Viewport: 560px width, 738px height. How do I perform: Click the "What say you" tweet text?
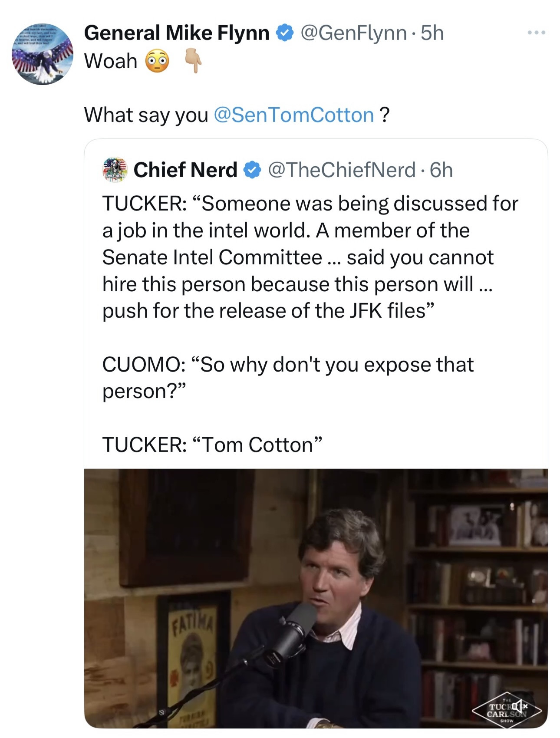tap(146, 115)
